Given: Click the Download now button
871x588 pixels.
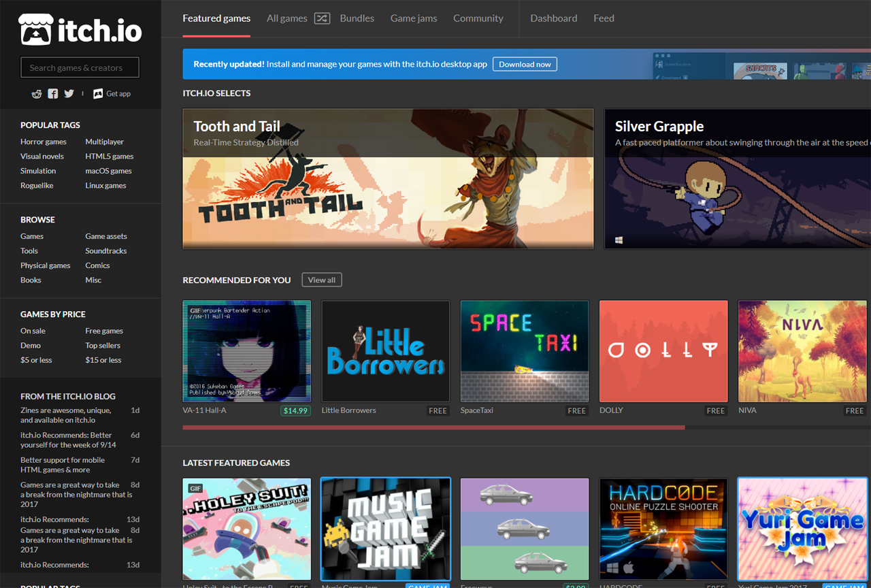Looking at the screenshot, I should (525, 64).
